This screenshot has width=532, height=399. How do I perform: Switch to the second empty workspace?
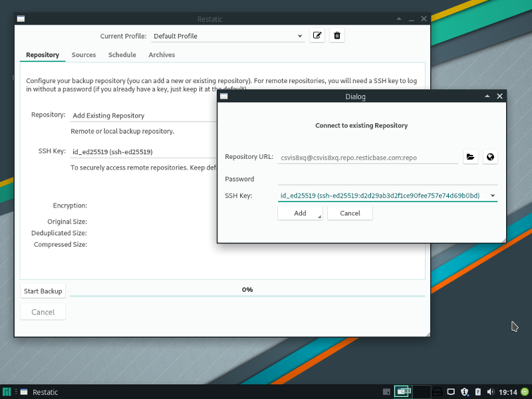pos(422,392)
